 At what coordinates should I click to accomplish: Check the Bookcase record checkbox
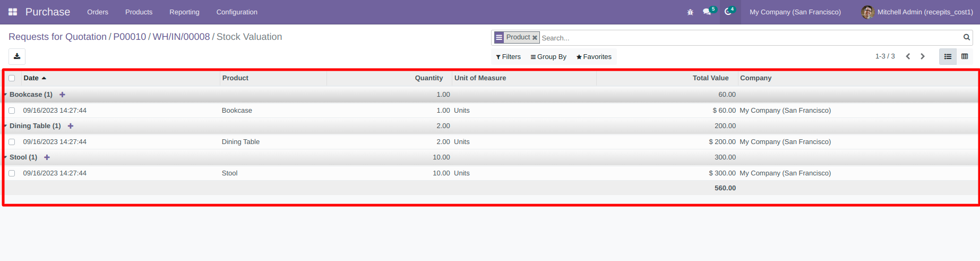(12, 111)
